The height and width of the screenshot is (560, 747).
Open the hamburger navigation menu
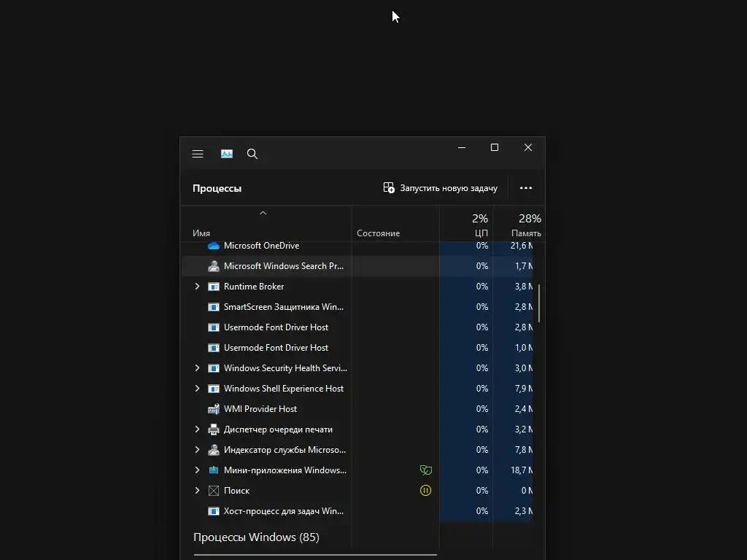198,154
